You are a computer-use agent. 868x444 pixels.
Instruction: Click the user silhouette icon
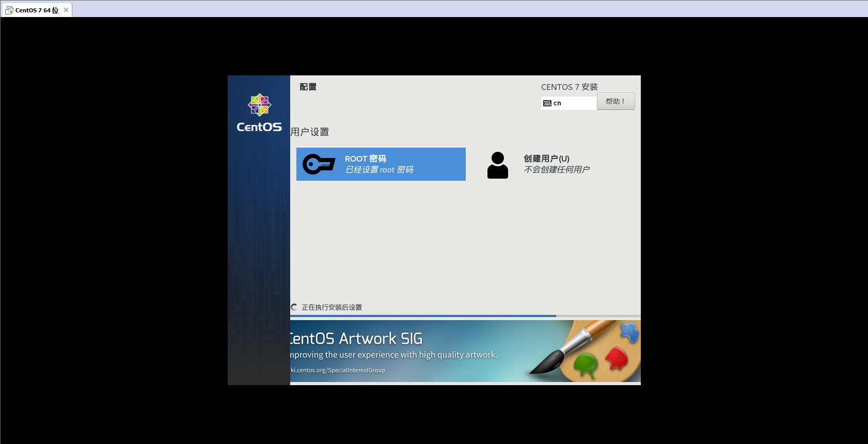[498, 165]
